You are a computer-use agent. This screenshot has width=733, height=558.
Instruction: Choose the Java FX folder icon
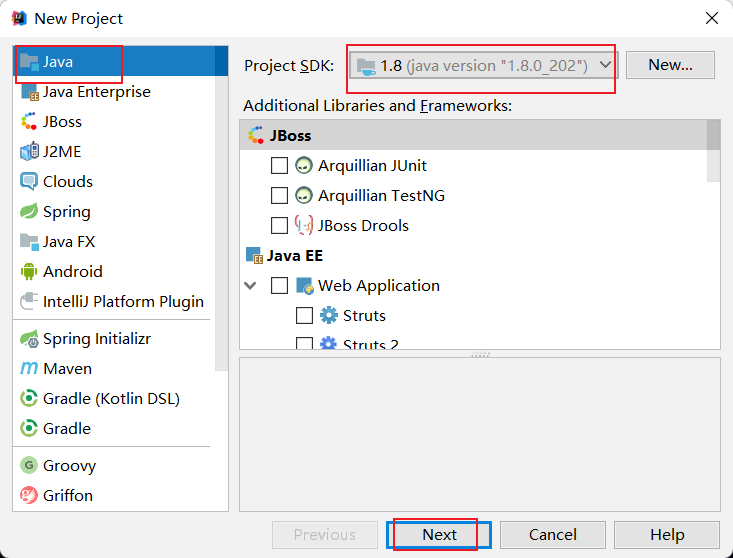[29, 242]
